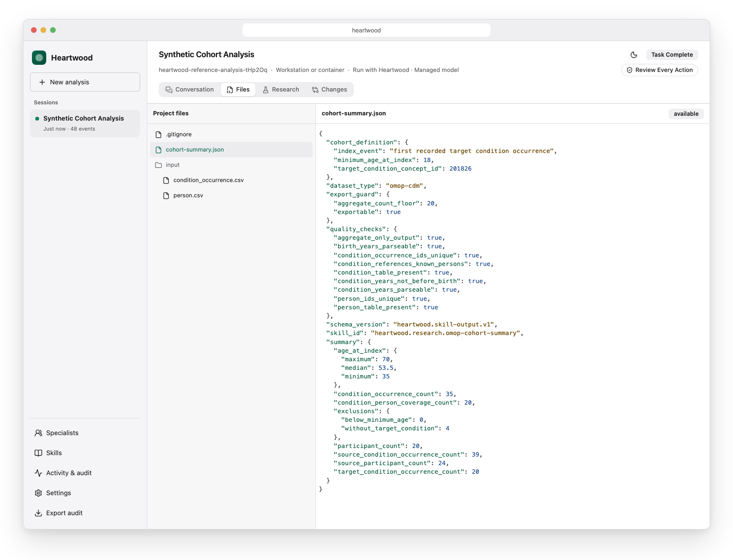
Task: Click the cohort-summary.json file icon
Action: [159, 150]
